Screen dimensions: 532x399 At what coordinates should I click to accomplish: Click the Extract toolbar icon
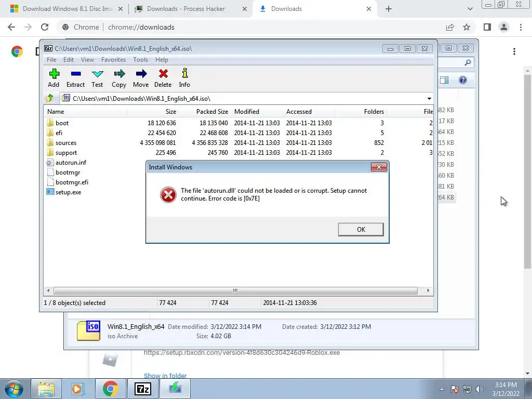(x=75, y=78)
